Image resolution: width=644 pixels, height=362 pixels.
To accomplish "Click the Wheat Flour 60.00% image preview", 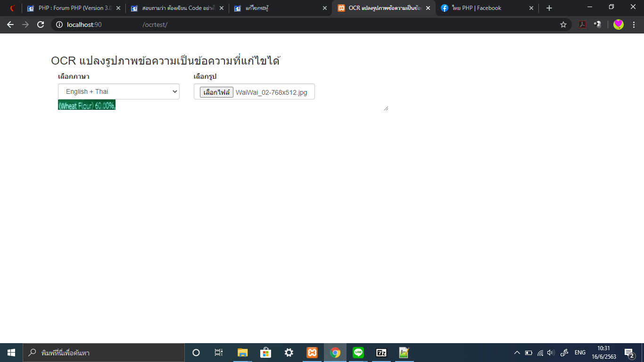I will tap(87, 105).
